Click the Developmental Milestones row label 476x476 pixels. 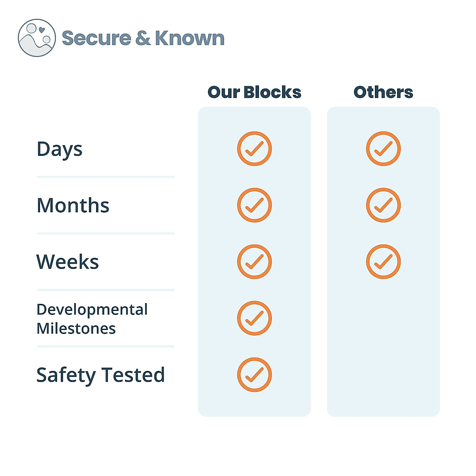click(x=92, y=319)
